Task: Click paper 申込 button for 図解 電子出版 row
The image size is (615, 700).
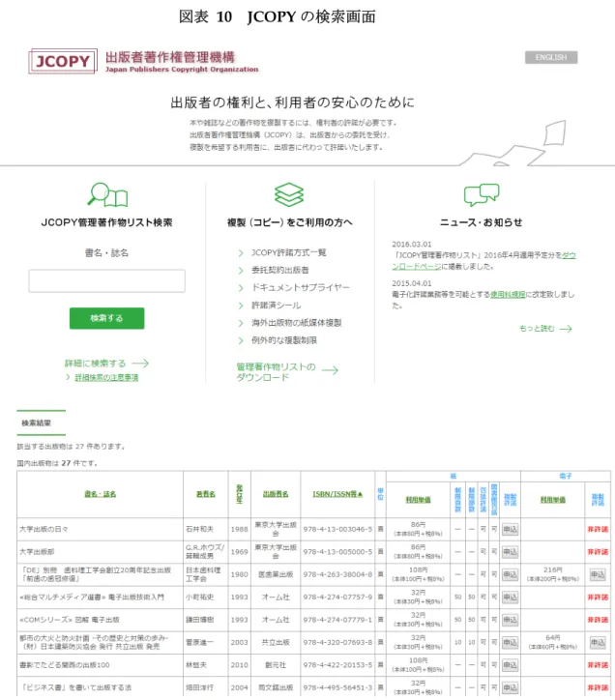Action: click(x=510, y=620)
